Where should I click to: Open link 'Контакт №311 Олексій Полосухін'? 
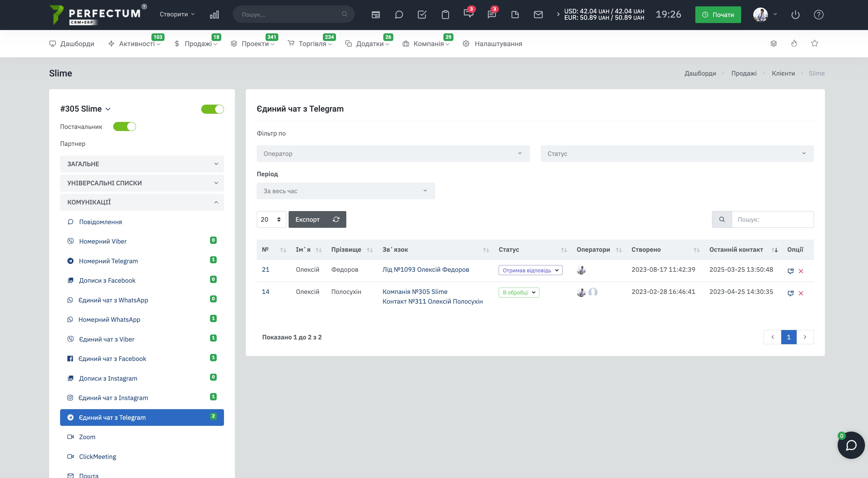(432, 301)
